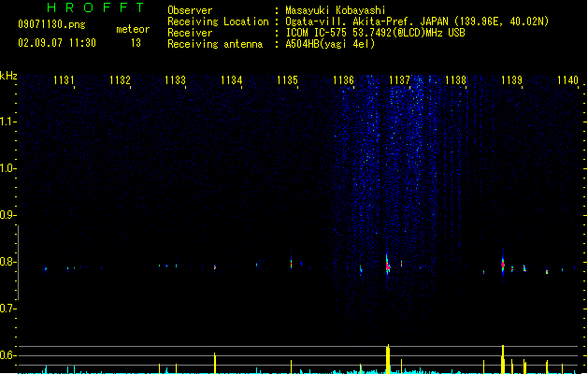Click the "Receiving Location" label
Image resolution: width=588 pixels, height=374 pixels.
218,22
